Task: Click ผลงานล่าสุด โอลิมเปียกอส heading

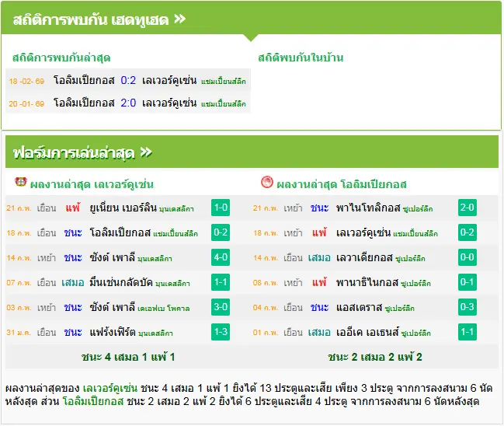Action: [342, 184]
